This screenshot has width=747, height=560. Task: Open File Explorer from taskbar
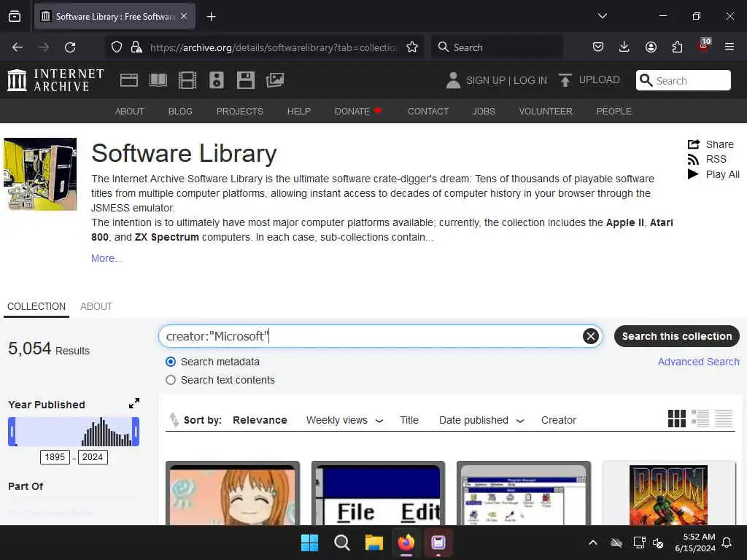point(374,542)
